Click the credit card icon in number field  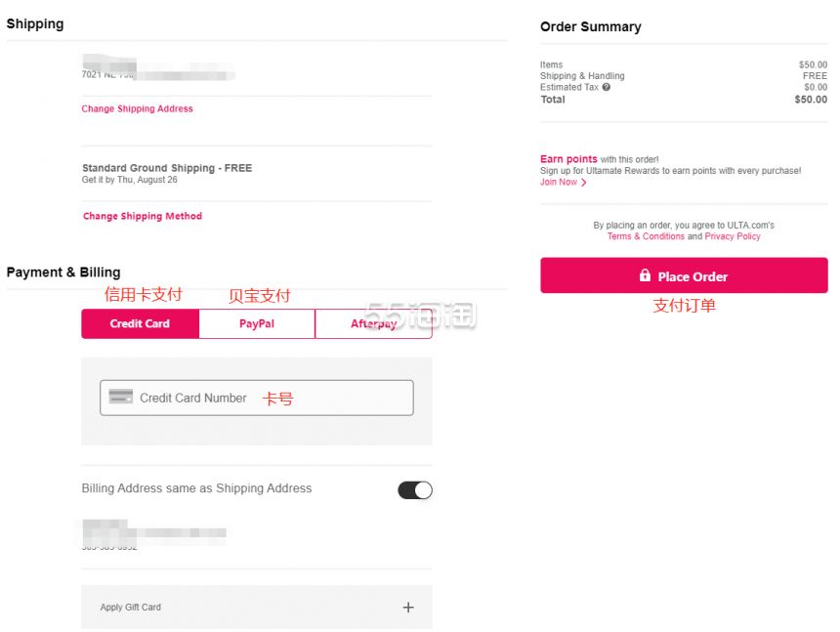click(120, 397)
